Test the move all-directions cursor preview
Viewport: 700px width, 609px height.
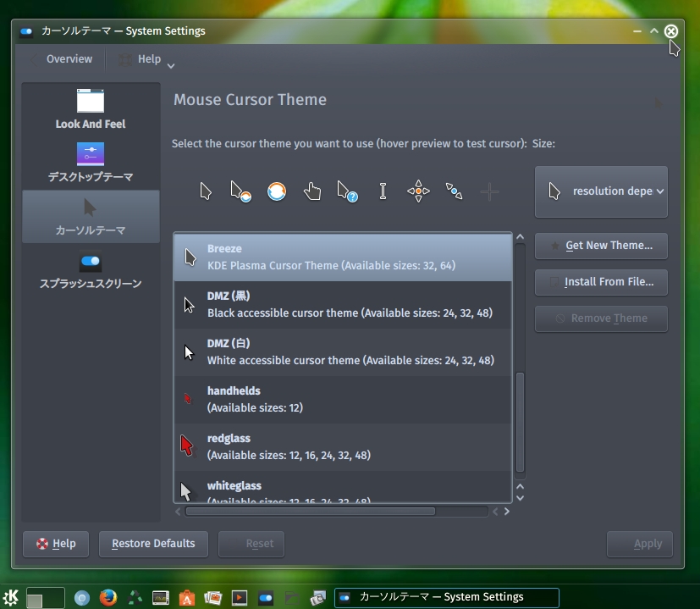click(418, 191)
